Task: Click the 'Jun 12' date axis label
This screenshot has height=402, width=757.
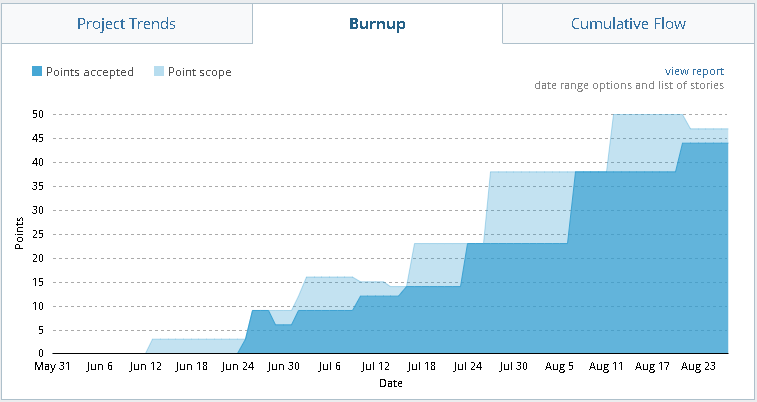Action: [145, 366]
